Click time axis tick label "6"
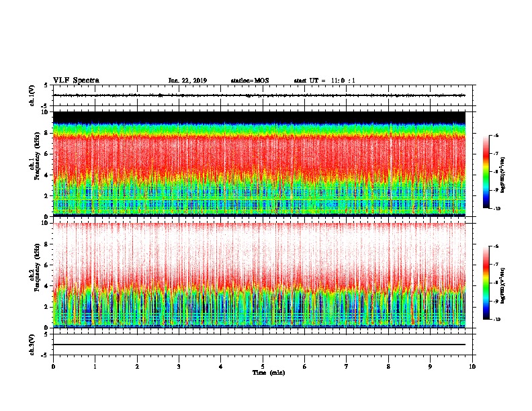The height and width of the screenshot is (411, 532). 304,367
